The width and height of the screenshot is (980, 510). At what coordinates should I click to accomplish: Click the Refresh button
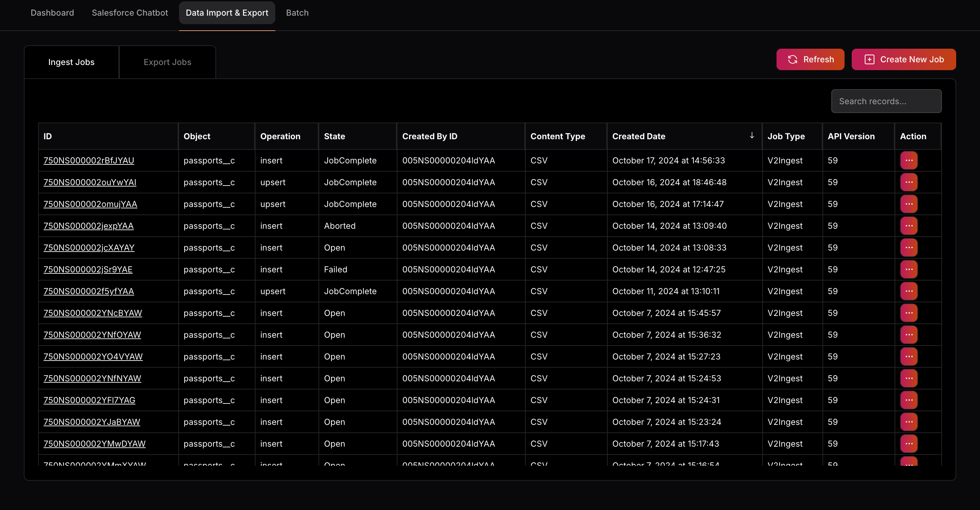810,59
